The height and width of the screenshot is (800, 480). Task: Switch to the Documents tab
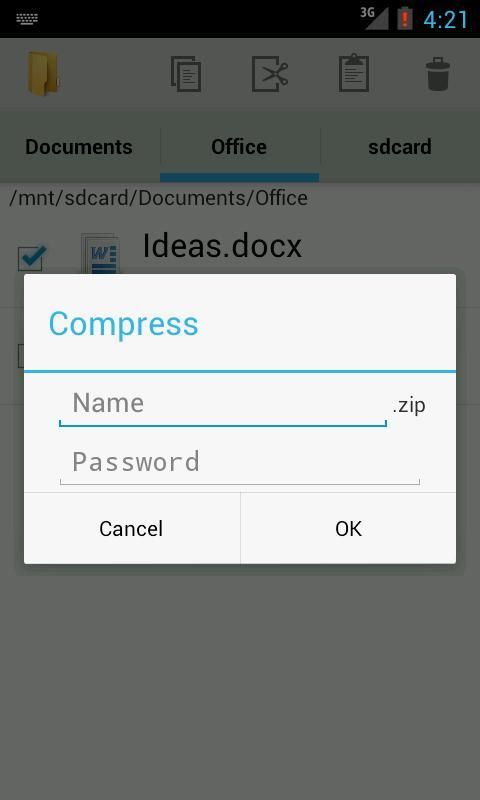click(79, 147)
